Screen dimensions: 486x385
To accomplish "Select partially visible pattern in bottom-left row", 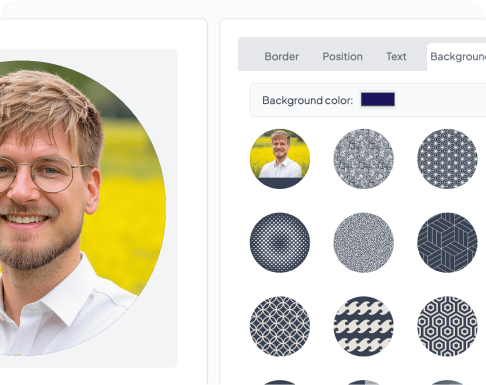I will (280, 382).
